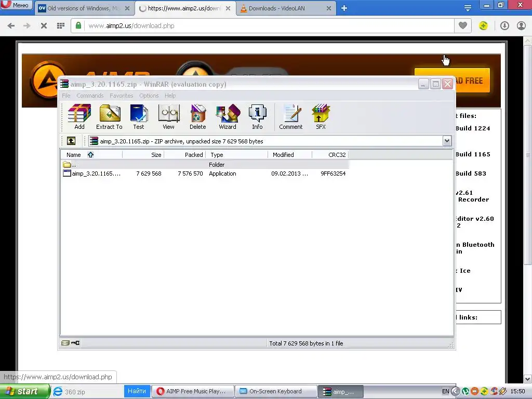The height and width of the screenshot is (399, 532).
Task: Click the key password icon in status bar
Action: [75, 343]
